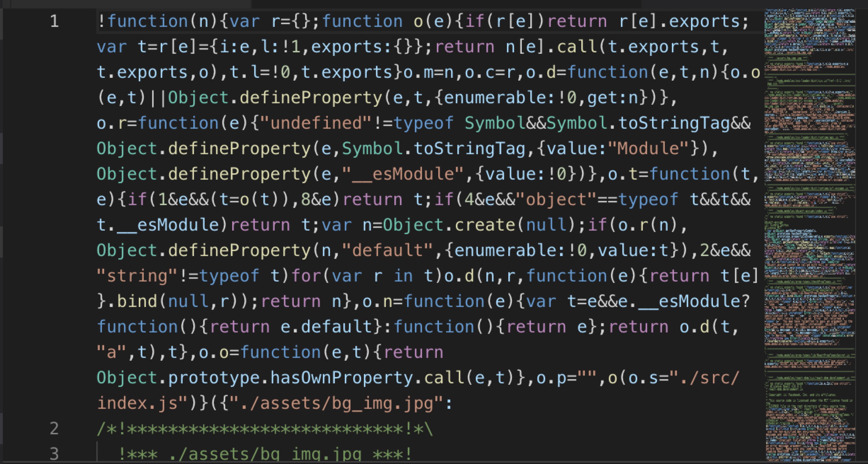Viewport: 868px width, 464px height.
Task: Click the "a" string literal
Action: pos(112,353)
